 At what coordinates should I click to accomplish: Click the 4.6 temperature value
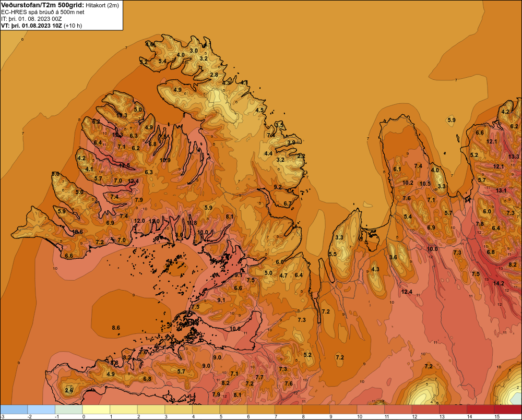click(150, 44)
